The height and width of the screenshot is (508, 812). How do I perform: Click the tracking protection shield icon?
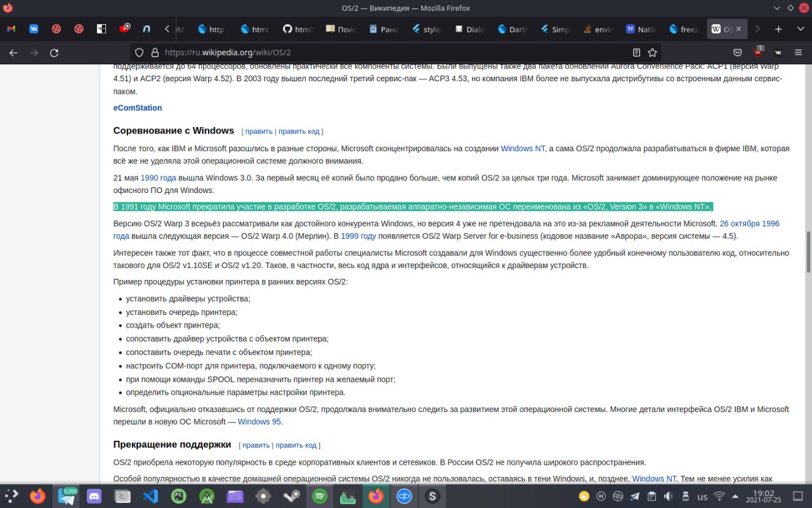pyautogui.click(x=140, y=53)
